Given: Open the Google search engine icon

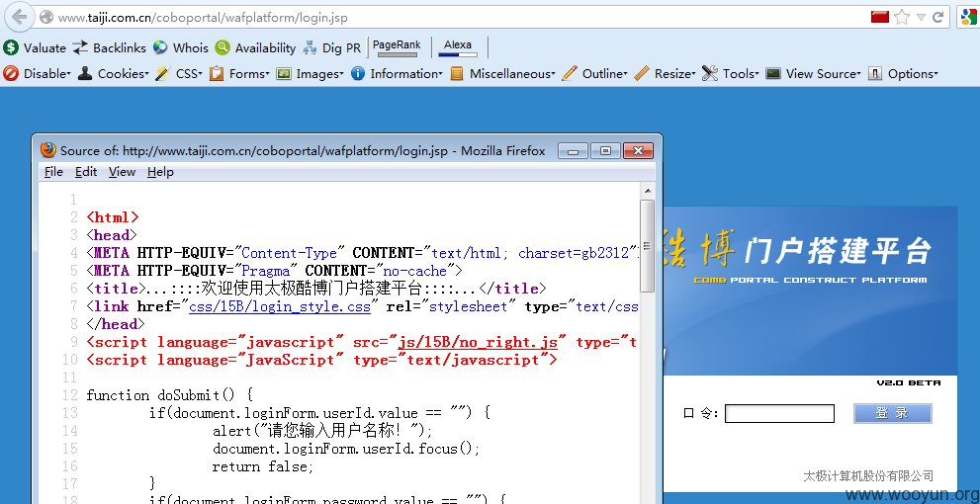Looking at the screenshot, I should click(x=968, y=17).
